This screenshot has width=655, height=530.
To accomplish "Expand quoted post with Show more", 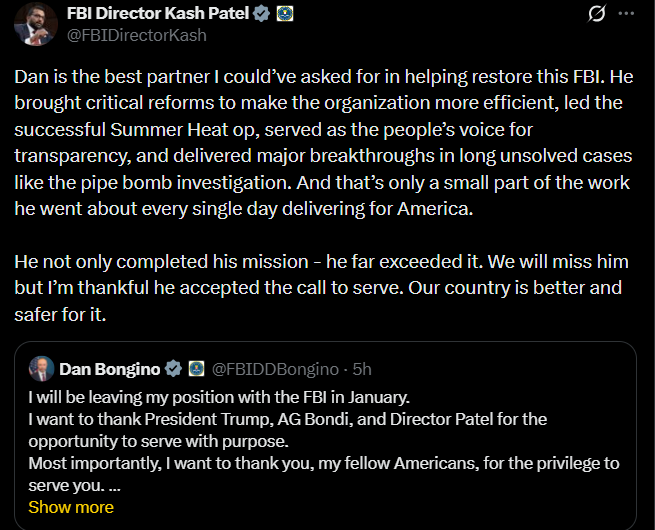I will click(x=70, y=507).
